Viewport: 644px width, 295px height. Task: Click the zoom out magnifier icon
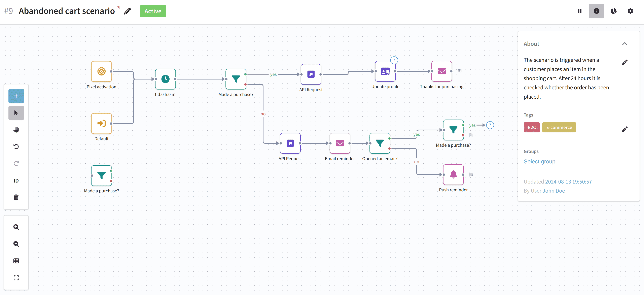tap(16, 244)
